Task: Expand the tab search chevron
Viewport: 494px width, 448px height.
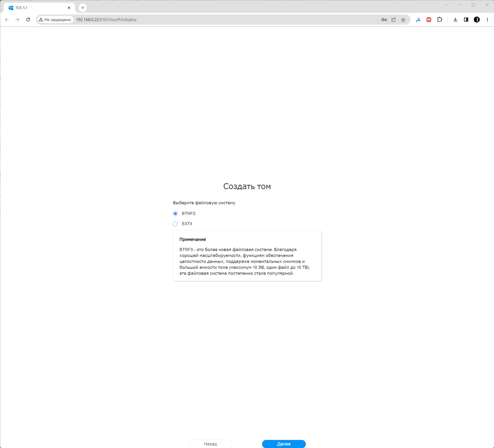Action: pyautogui.click(x=446, y=5)
